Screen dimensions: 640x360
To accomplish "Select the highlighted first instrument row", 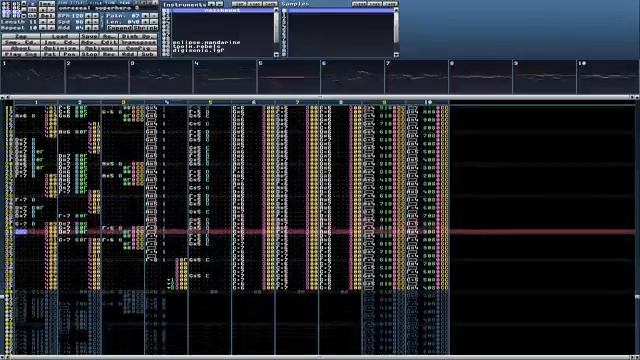I will [x=223, y=11].
